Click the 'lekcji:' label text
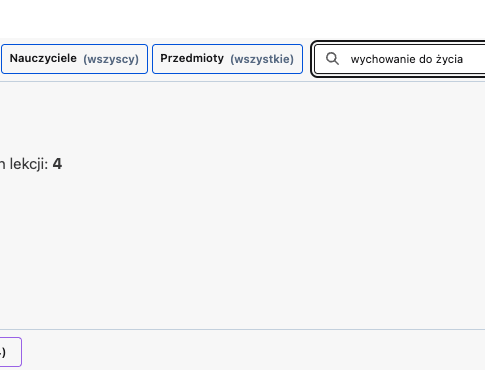Image resolution: width=485 pixels, height=370 pixels. [29, 164]
